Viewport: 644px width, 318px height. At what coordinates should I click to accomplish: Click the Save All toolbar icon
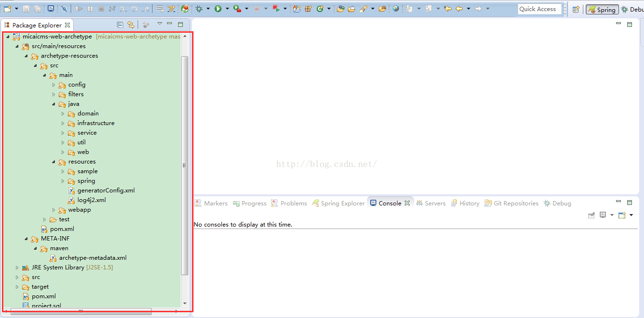(x=37, y=9)
